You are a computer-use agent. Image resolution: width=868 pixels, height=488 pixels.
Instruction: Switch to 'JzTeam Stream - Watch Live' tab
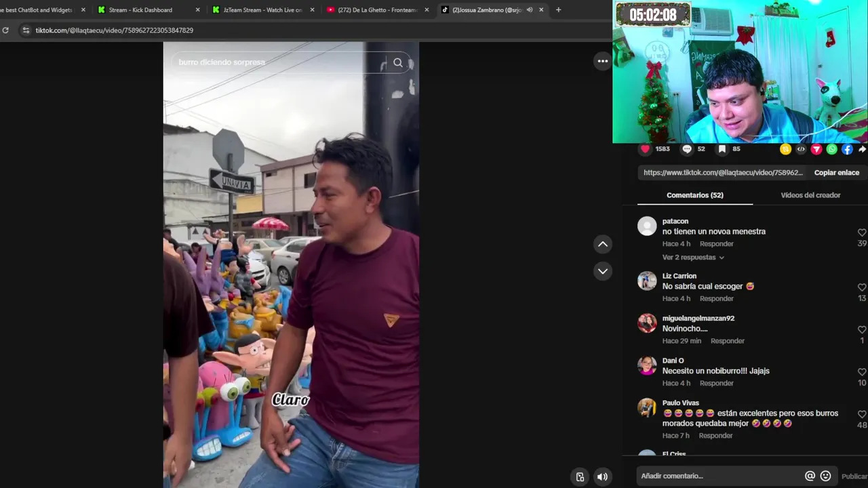pyautogui.click(x=262, y=9)
